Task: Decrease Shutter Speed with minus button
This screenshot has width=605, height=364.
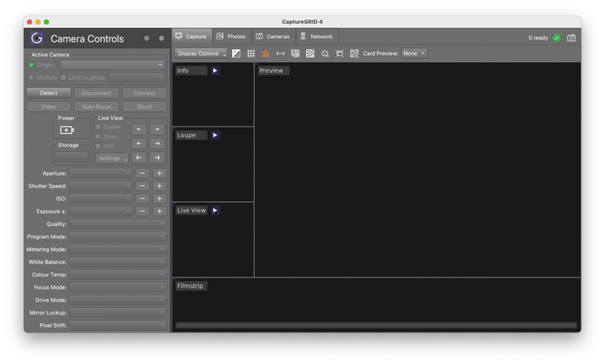Action: coord(142,186)
